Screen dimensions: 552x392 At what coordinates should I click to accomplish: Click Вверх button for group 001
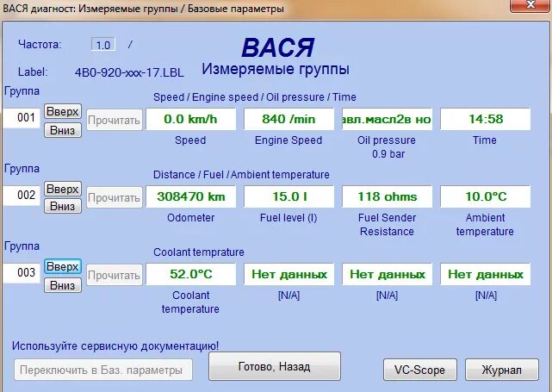pos(63,111)
